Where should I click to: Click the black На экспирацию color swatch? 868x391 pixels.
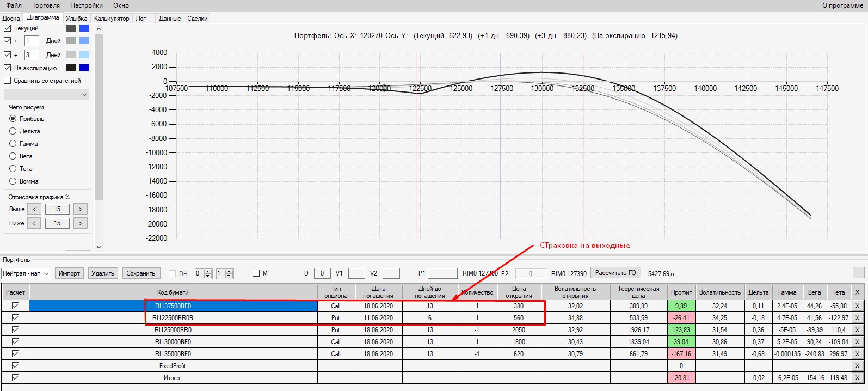(x=71, y=68)
